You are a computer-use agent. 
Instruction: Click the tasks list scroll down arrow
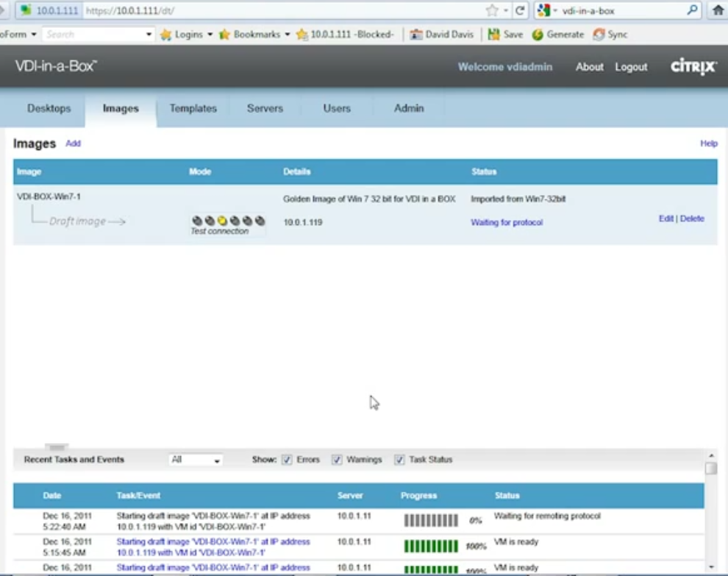711,567
